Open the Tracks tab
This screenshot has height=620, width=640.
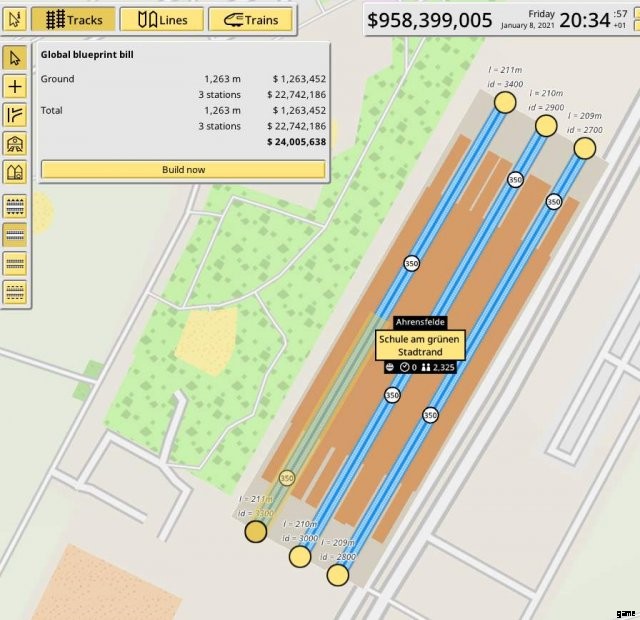pyautogui.click(x=73, y=19)
